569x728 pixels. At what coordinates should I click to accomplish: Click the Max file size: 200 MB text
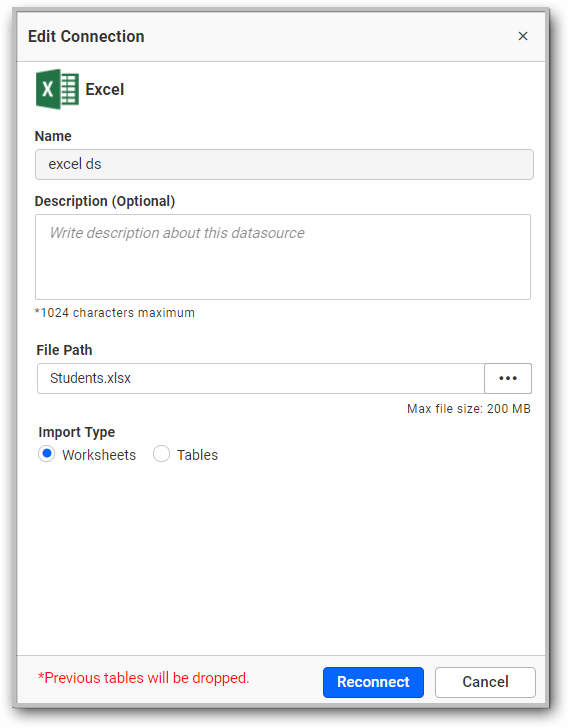click(469, 409)
